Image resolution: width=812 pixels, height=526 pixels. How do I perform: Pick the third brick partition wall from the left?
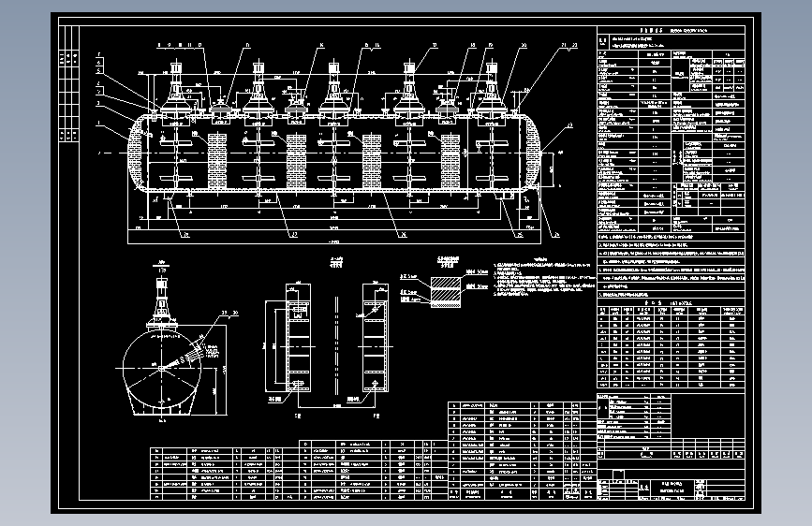pyautogui.click(x=372, y=161)
